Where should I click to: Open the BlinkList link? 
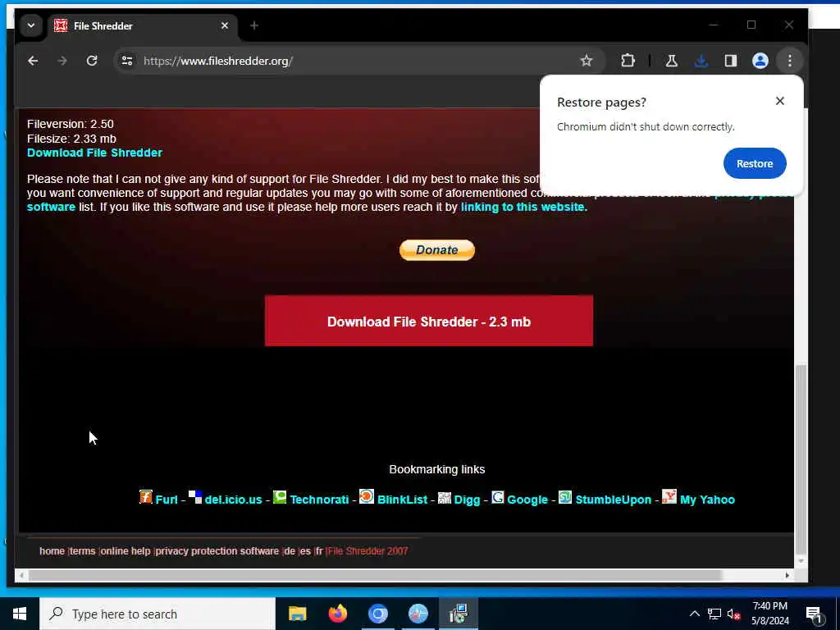[402, 500]
